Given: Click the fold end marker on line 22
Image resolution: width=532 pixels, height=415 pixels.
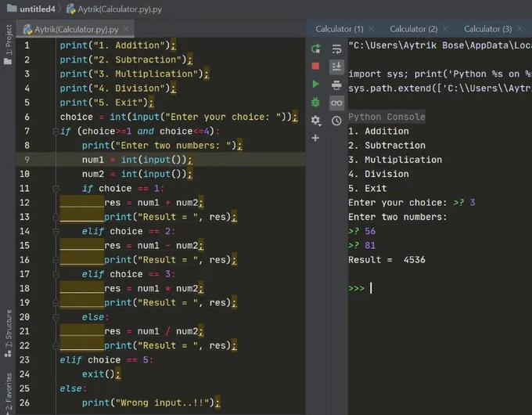Looking at the screenshot, I should [x=56, y=346].
